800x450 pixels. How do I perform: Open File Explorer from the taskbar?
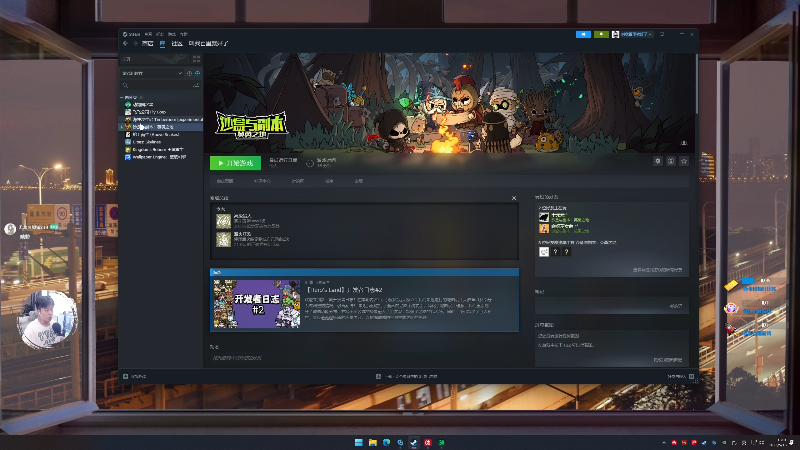pos(372,442)
